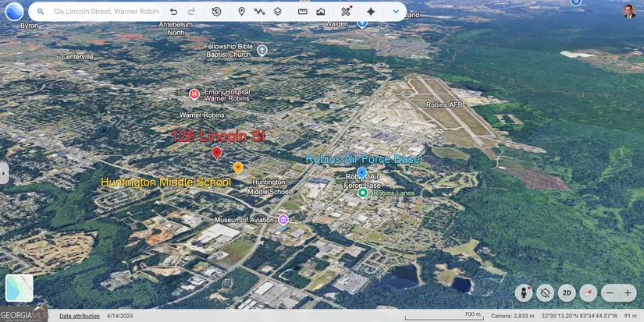Toggle the globe rotation lock button
The width and height of the screenshot is (644, 322).
click(546, 292)
